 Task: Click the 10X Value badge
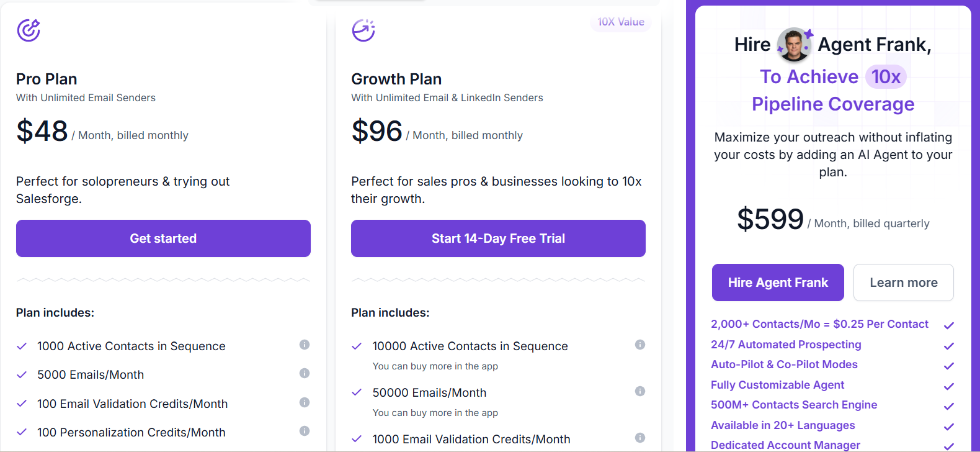point(621,22)
